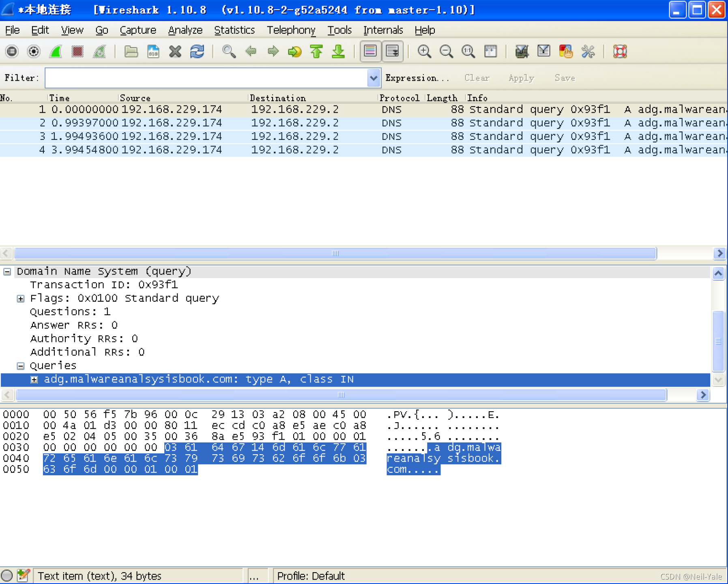
Task: Go back in packet history
Action: [251, 52]
